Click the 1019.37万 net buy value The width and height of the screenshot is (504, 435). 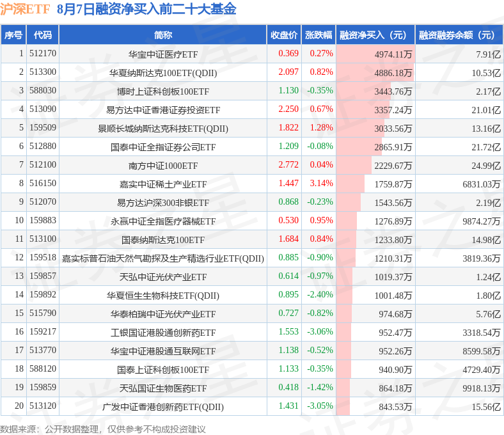pos(393,277)
